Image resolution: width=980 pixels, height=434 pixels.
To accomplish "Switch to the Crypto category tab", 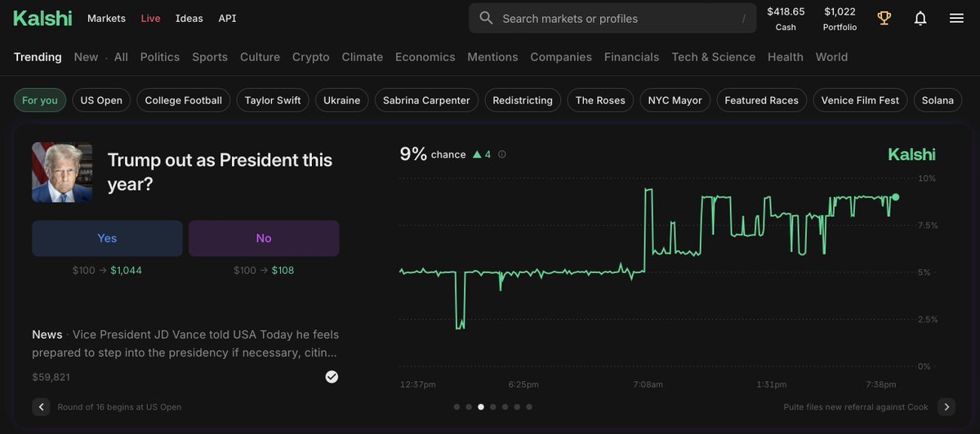I will coord(310,57).
